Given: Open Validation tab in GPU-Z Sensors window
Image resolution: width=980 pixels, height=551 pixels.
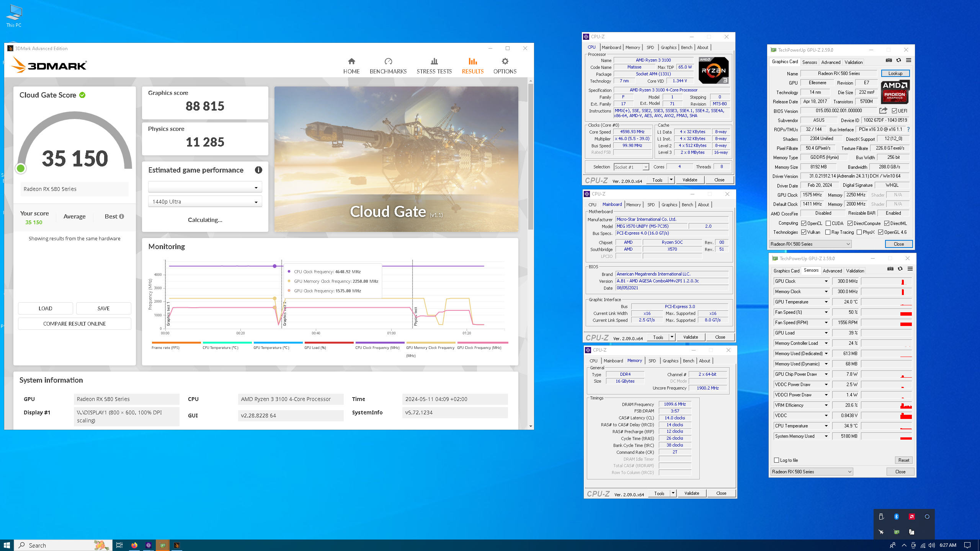Looking at the screenshot, I should click(855, 271).
